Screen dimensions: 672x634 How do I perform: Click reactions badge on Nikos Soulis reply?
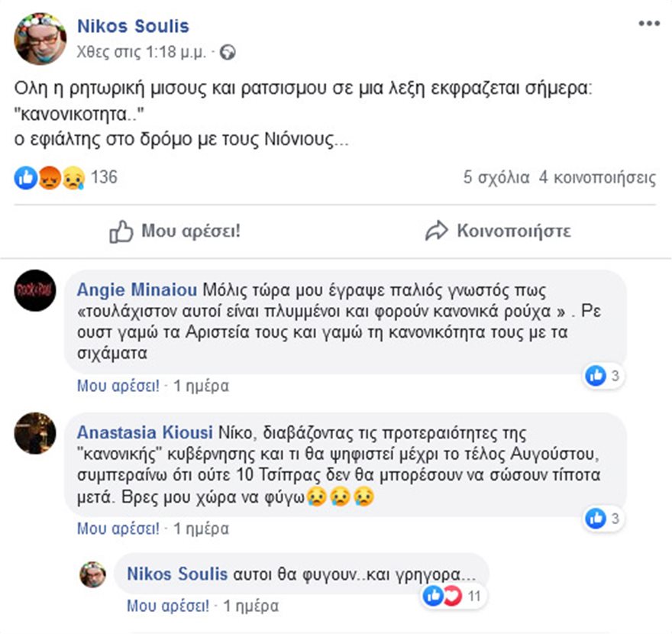455,595
